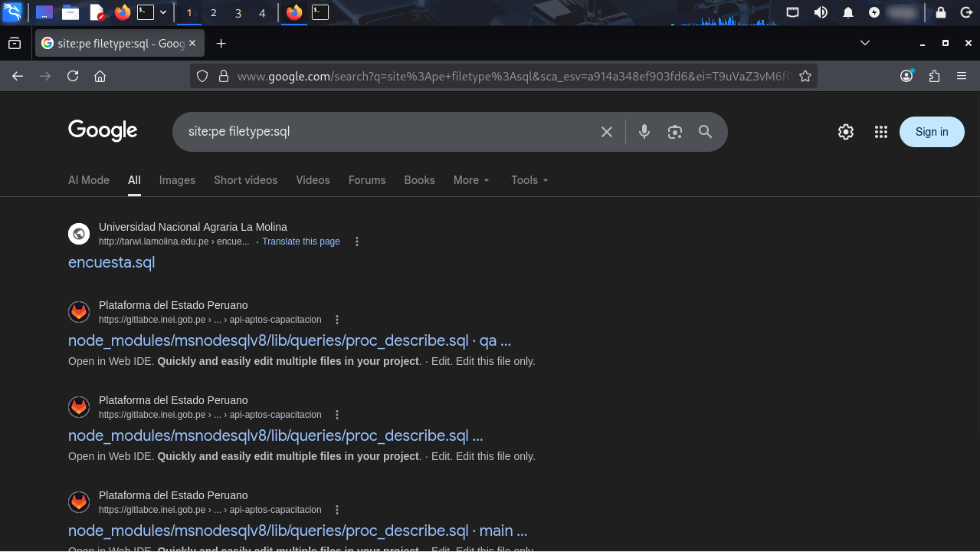Expand the Tools dropdown
This screenshot has height=552, width=980.
tap(529, 180)
